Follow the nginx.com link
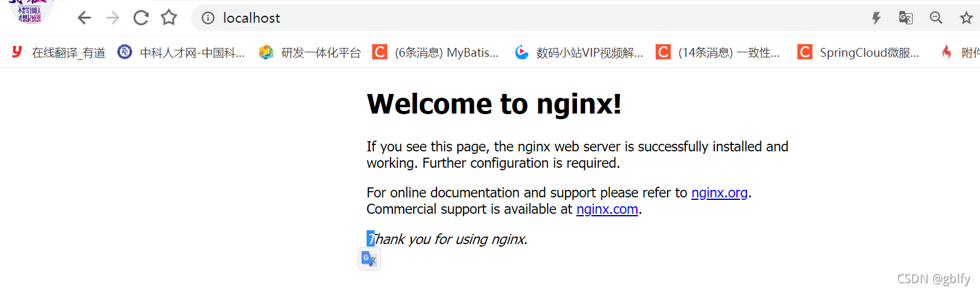 coord(607,209)
